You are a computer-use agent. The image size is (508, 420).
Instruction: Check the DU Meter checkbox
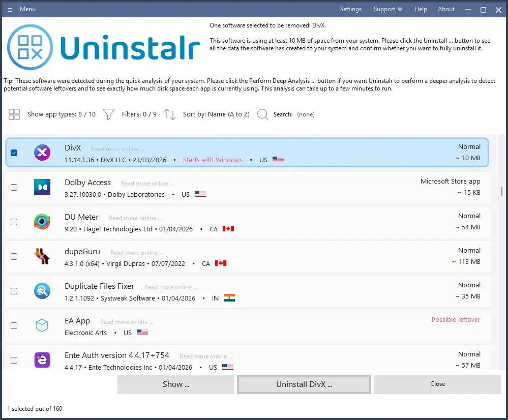point(14,222)
